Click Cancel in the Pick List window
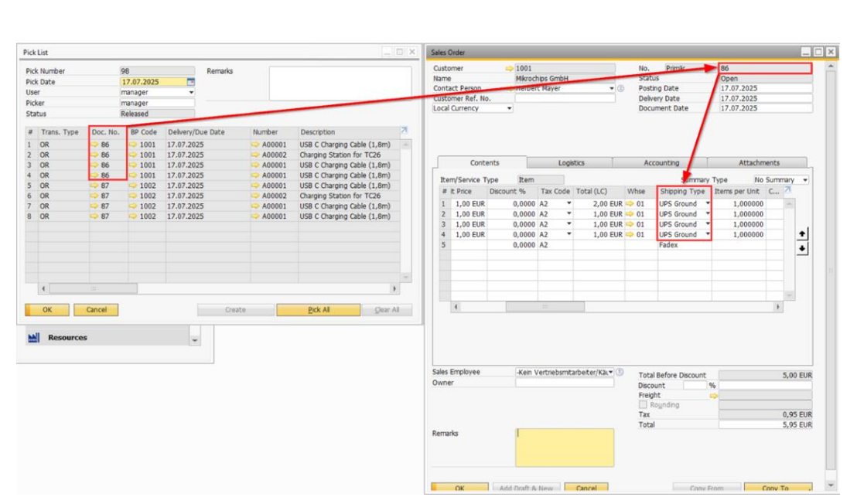 click(x=97, y=310)
